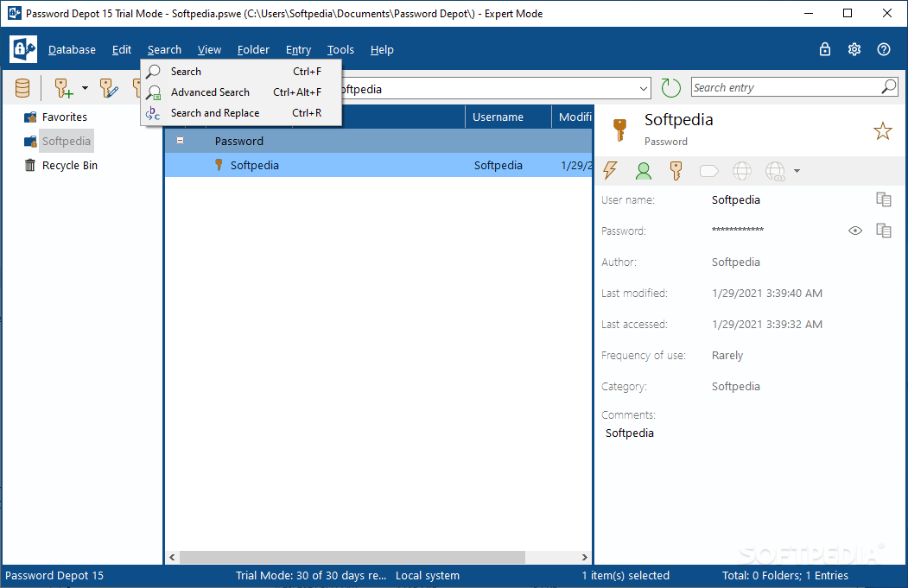Screen dimensions: 908x588
Task: Open the Help menu
Action: (x=382, y=50)
